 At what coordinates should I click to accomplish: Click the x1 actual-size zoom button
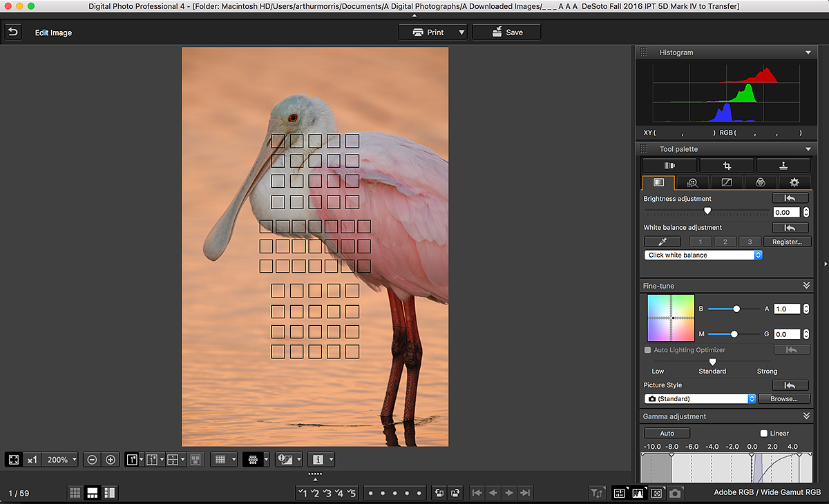coord(32,459)
